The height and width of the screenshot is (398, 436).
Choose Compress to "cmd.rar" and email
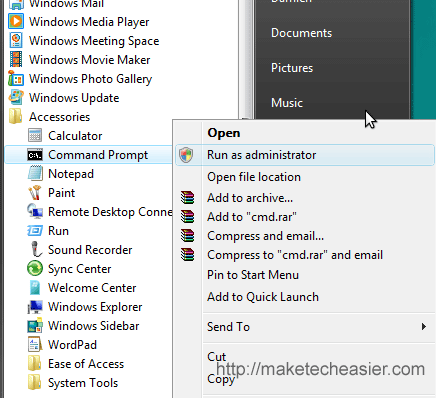coord(295,255)
